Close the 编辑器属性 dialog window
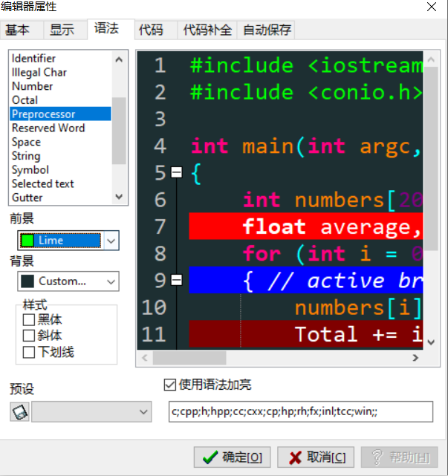The height and width of the screenshot is (476, 448). click(x=432, y=7)
